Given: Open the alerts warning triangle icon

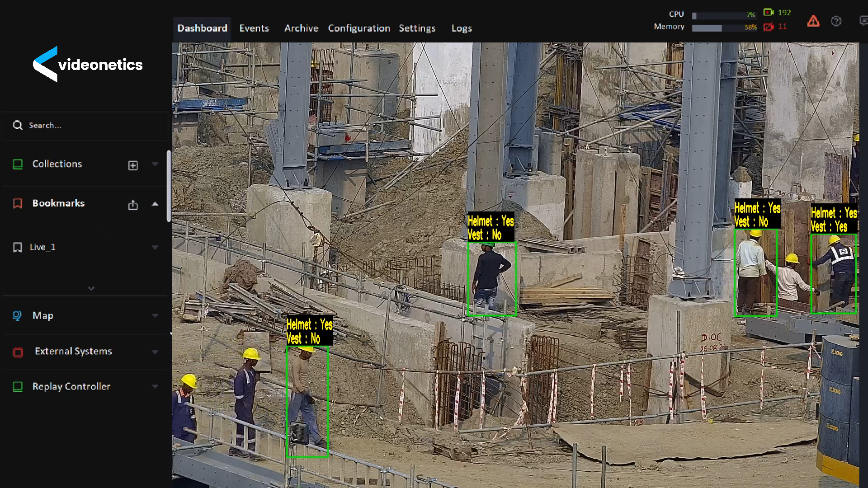Looking at the screenshot, I should (813, 21).
